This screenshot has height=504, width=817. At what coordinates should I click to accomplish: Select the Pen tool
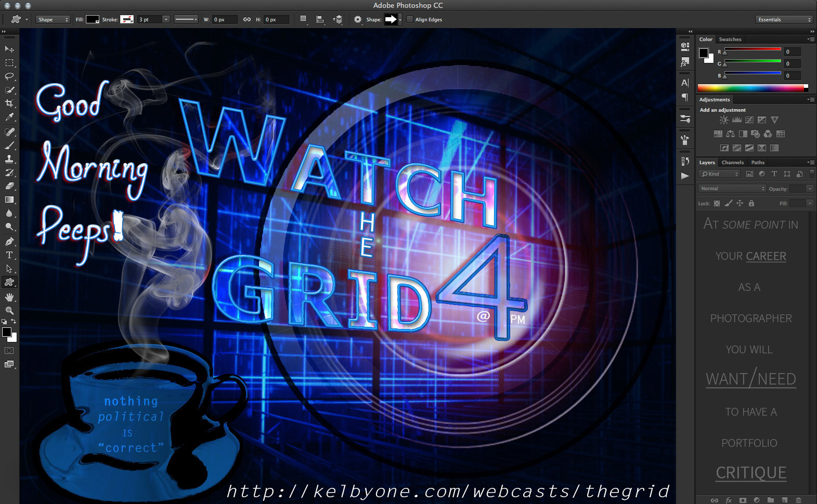[x=9, y=241]
